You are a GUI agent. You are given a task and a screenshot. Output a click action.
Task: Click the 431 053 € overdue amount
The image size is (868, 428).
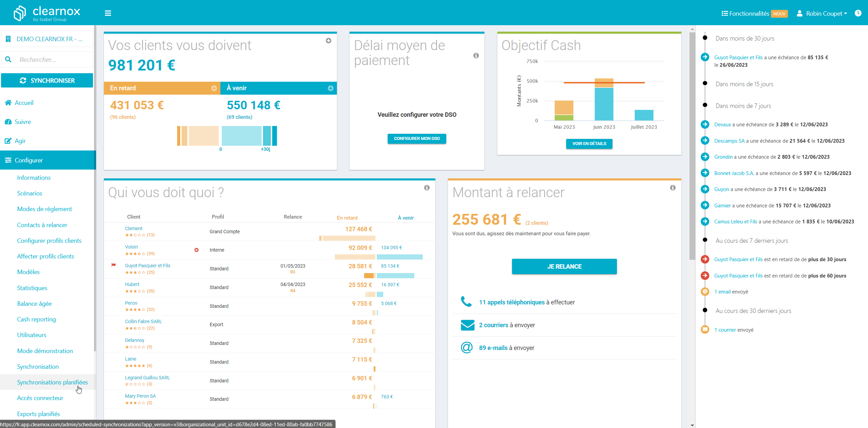coord(137,105)
